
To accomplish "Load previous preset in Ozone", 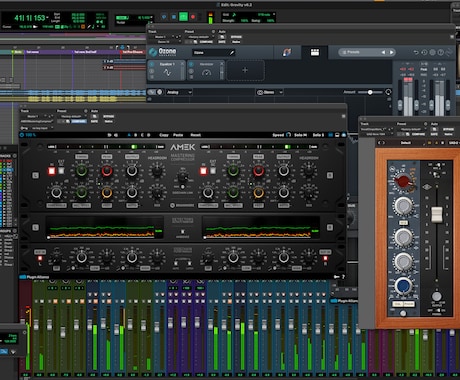I will (x=383, y=52).
